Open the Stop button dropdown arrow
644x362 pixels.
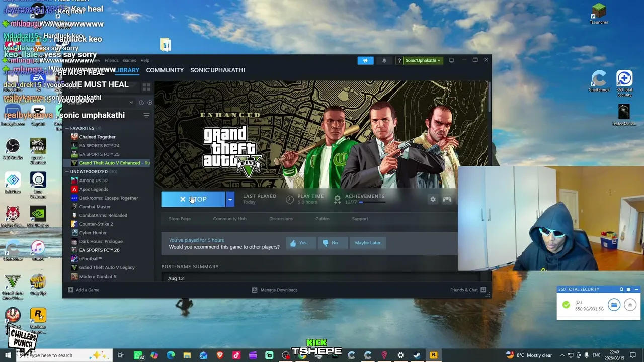click(230, 199)
